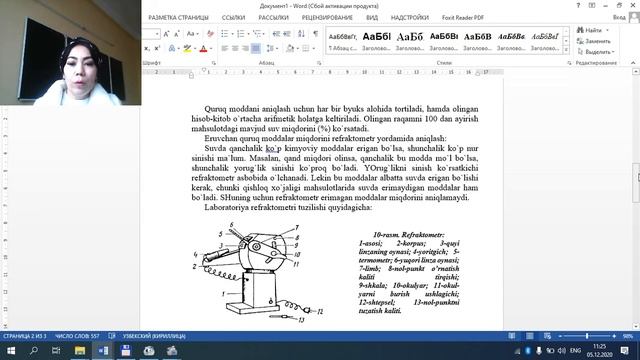Image resolution: width=640 pixels, height=360 pixels.
Task: Change language 'УЗБЕКСКИЙ (КИРИЛЛИЦА)'
Action: click(x=154, y=336)
